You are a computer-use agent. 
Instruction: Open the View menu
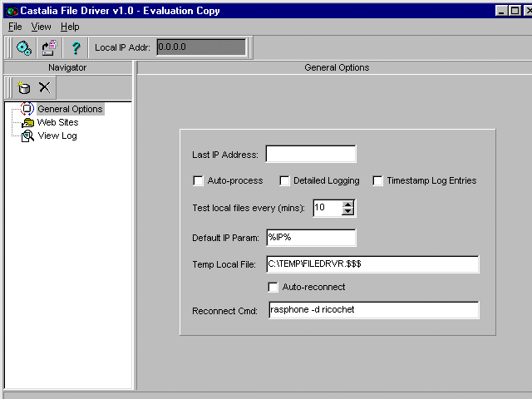(41, 27)
